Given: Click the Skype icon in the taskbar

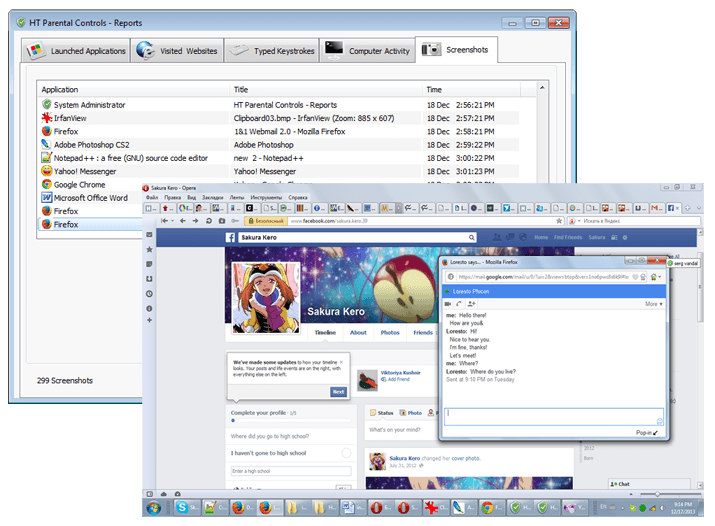Looking at the screenshot, I should [x=187, y=507].
